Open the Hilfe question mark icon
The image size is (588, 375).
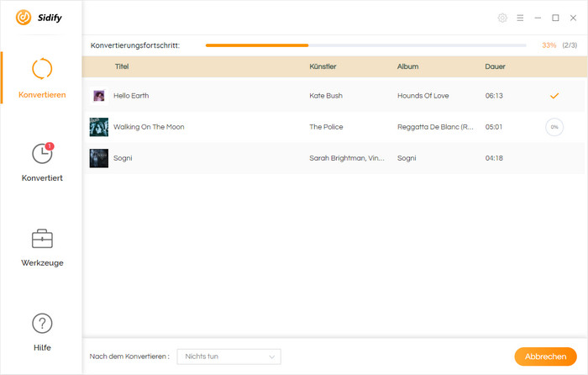click(x=42, y=323)
